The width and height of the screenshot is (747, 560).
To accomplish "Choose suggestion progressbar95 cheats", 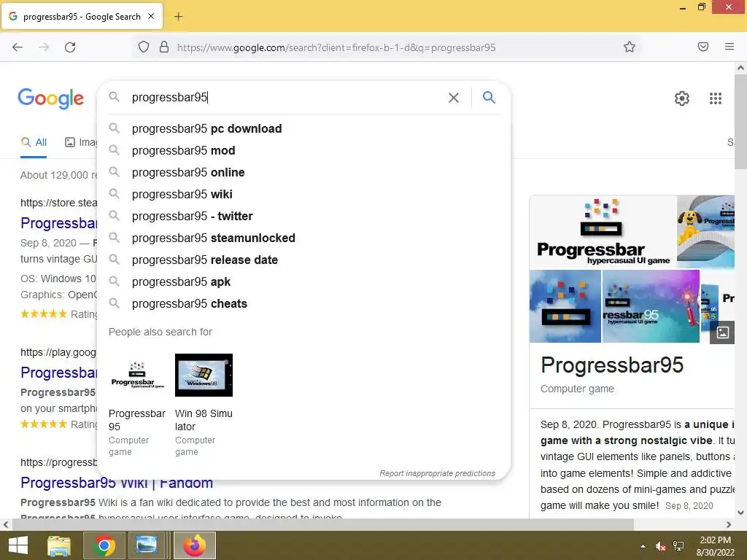I will pyautogui.click(x=304, y=304).
